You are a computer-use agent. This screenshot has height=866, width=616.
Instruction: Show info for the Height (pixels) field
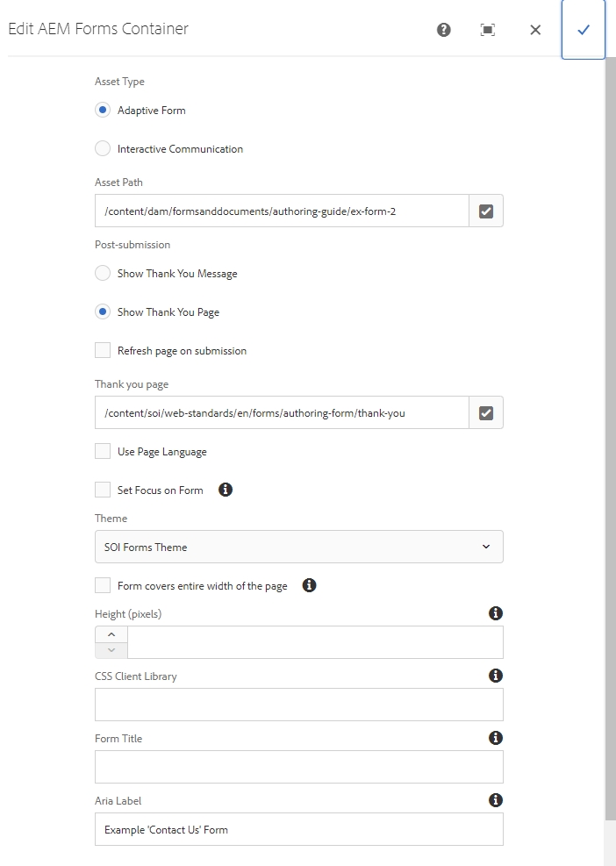tap(496, 613)
